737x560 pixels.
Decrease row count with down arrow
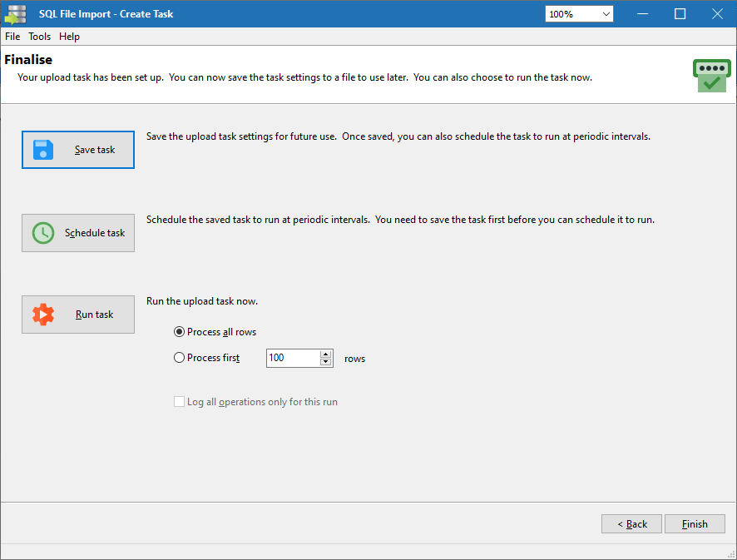[x=325, y=362]
